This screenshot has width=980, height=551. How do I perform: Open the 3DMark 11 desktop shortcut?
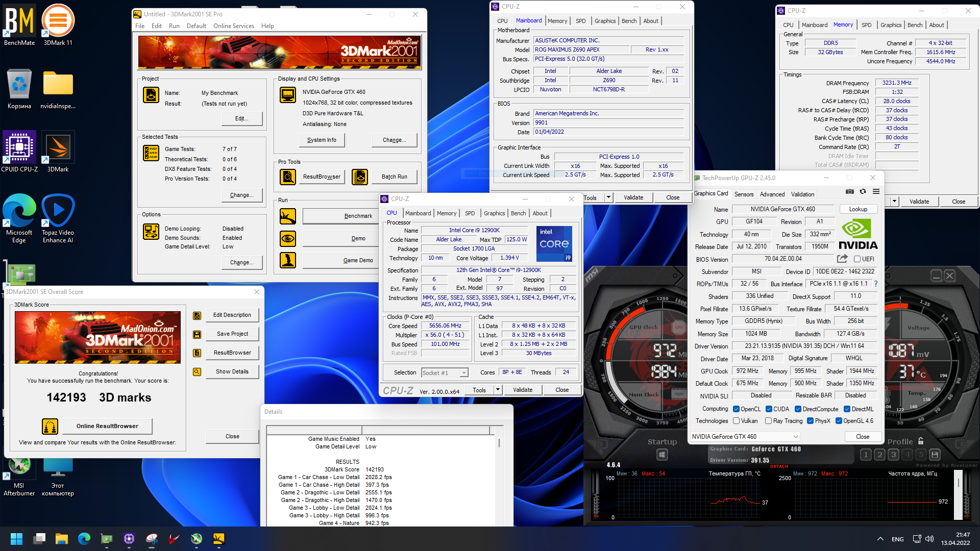pyautogui.click(x=58, y=24)
